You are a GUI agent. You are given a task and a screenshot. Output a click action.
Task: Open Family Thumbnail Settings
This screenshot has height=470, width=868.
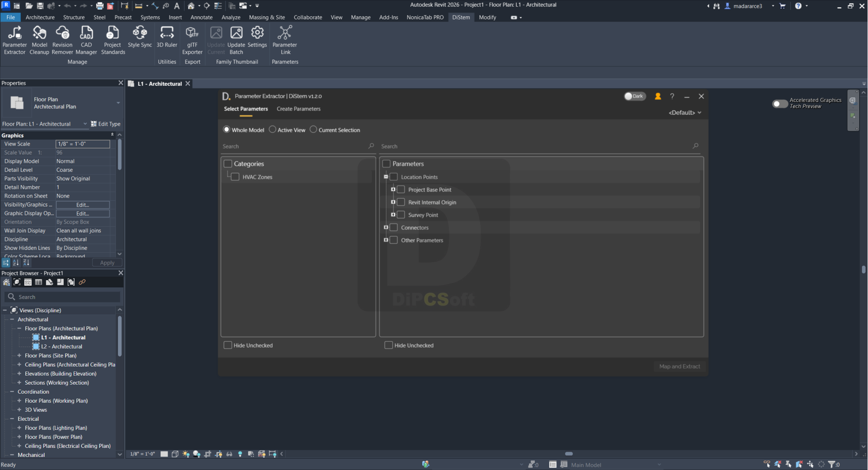point(257,37)
